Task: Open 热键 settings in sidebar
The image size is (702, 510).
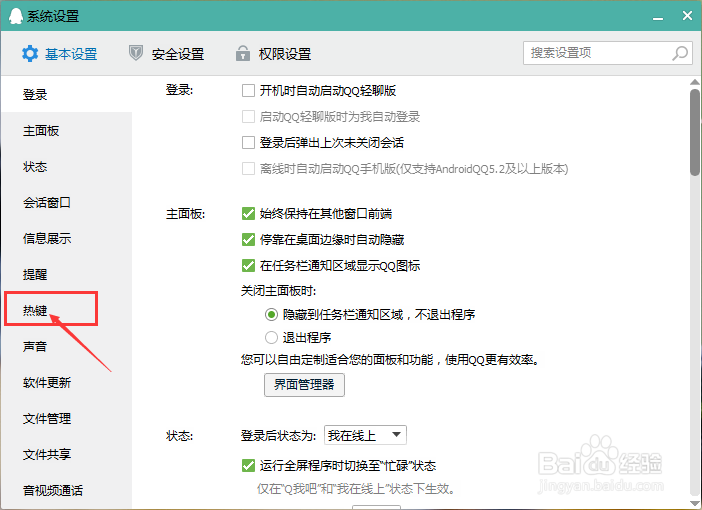Action: [x=67, y=310]
